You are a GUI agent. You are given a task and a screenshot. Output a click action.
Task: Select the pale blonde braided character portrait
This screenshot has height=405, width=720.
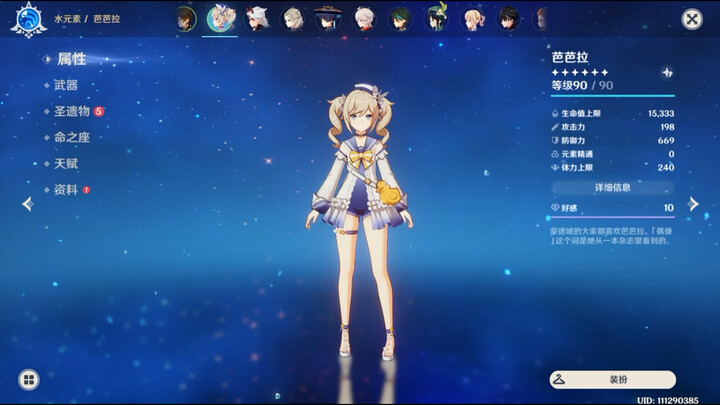[x=292, y=19]
